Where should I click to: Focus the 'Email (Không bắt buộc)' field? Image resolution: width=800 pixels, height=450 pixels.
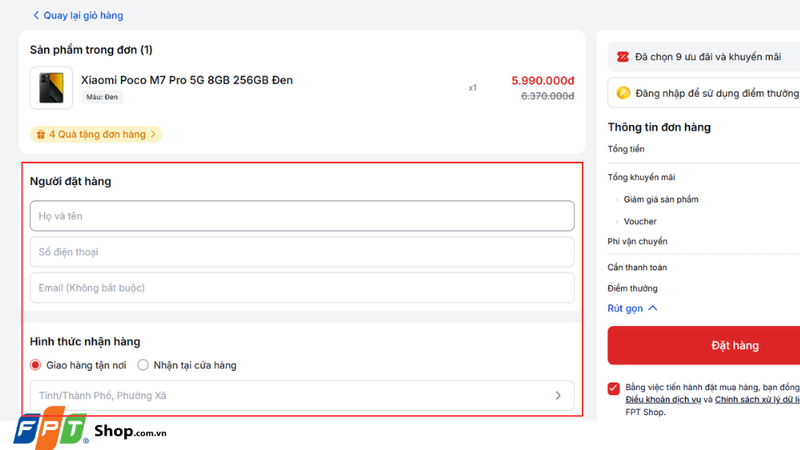pos(302,288)
